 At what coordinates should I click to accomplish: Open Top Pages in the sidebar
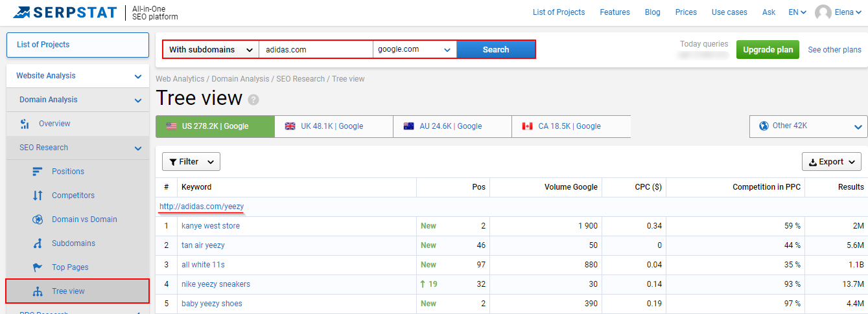(x=70, y=267)
